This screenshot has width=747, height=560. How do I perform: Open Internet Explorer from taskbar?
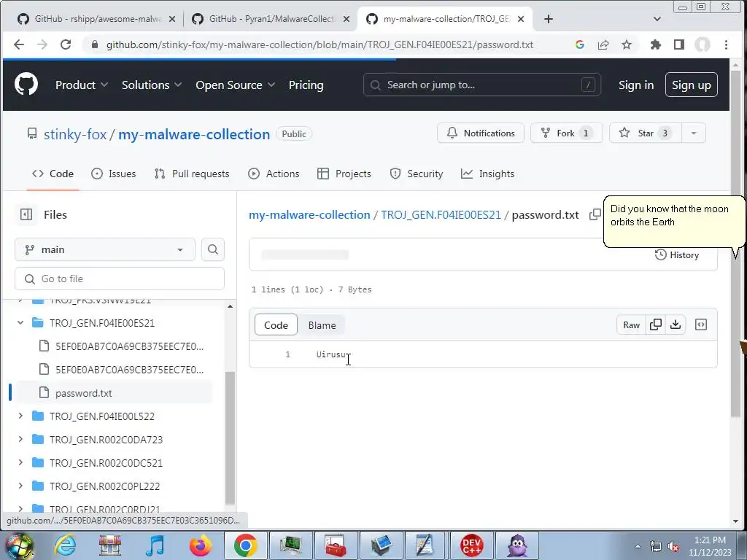point(65,545)
